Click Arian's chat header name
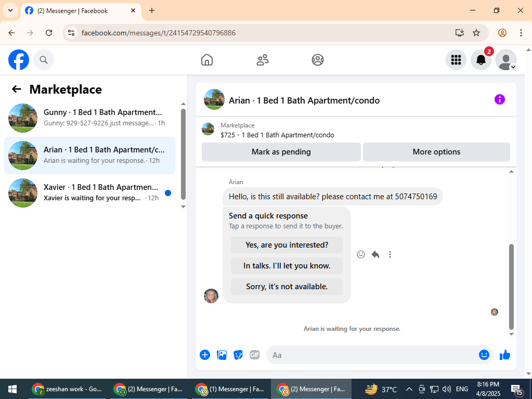 pyautogui.click(x=304, y=100)
